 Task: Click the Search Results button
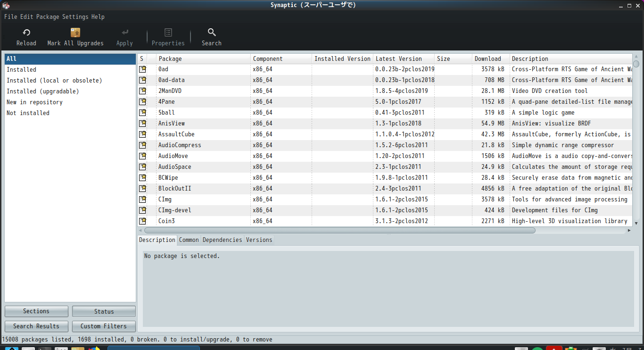point(36,326)
